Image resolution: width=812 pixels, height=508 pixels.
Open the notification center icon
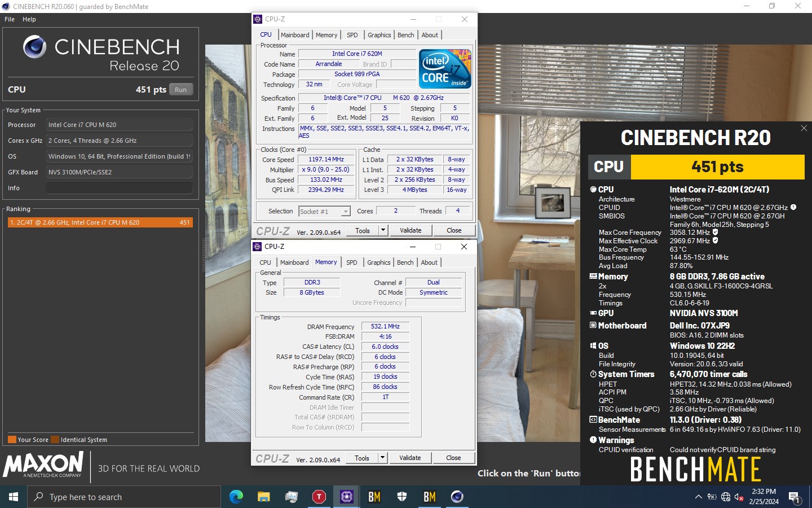(795, 497)
